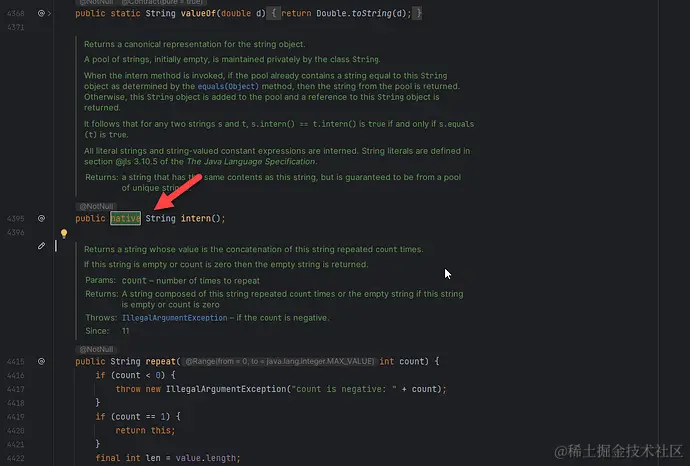Viewport: 690px width, 466px height.
Task: Click "The Java Language Specification" italic doc text
Action: 251,161
